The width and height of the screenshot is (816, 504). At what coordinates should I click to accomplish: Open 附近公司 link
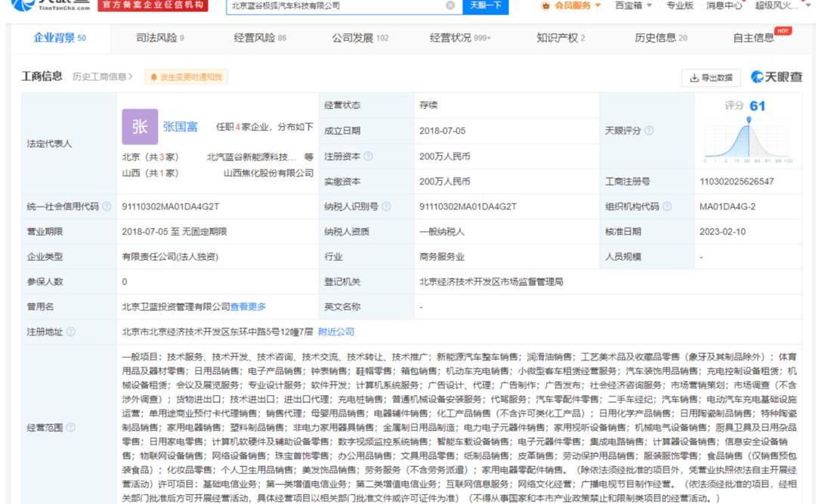[336, 332]
